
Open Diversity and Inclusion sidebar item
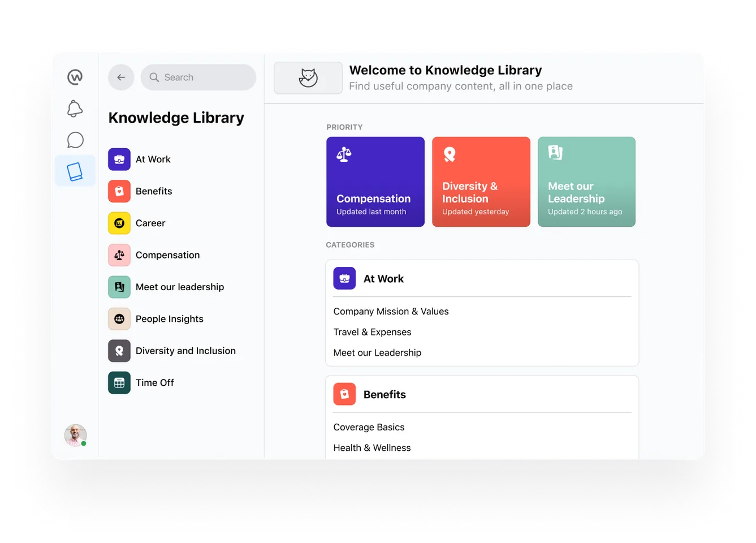tap(185, 351)
